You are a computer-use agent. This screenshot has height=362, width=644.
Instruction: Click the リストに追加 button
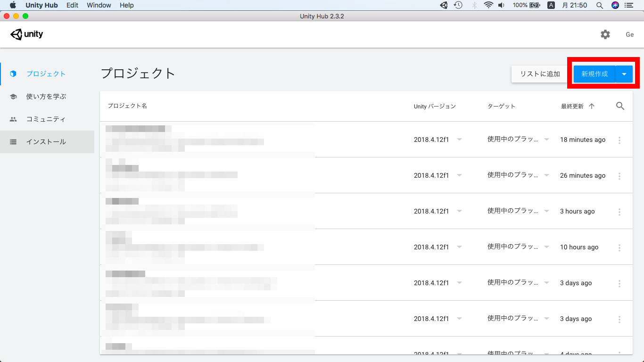click(540, 74)
